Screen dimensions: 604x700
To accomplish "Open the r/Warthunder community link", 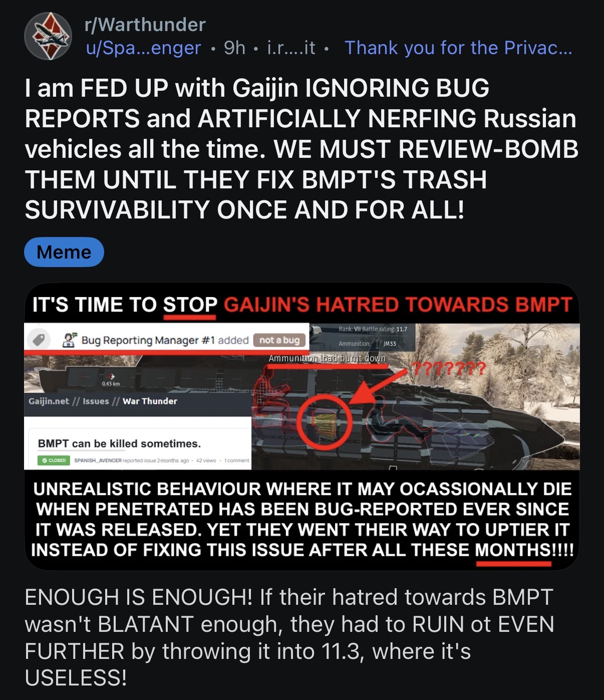I will [x=145, y=24].
